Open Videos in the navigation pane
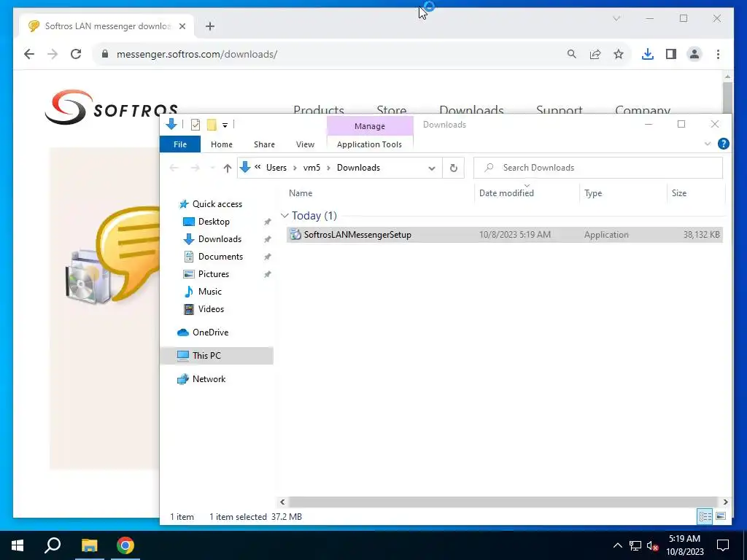747x560 pixels. (x=211, y=309)
